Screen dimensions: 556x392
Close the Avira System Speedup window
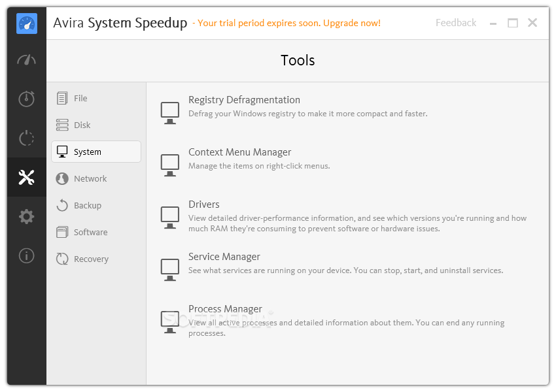click(532, 23)
